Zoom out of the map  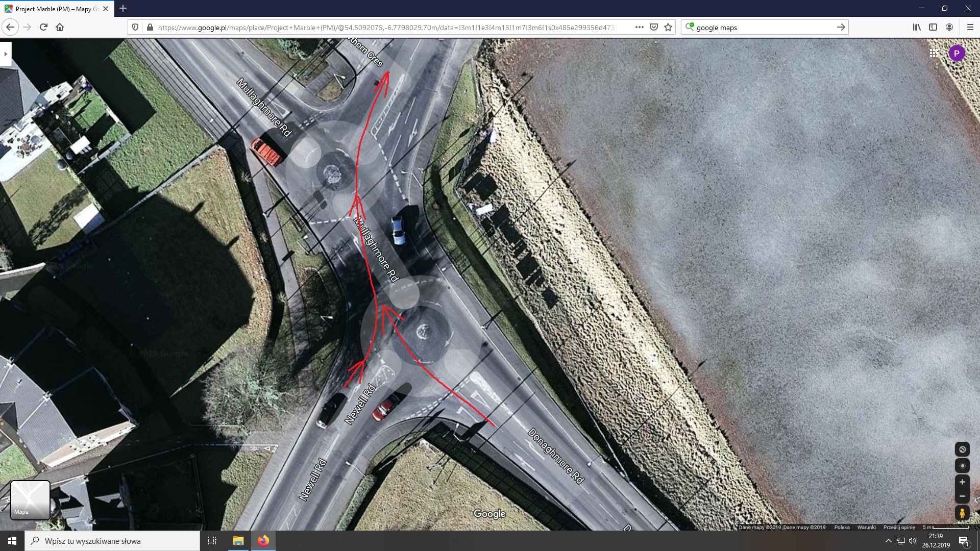click(x=962, y=496)
